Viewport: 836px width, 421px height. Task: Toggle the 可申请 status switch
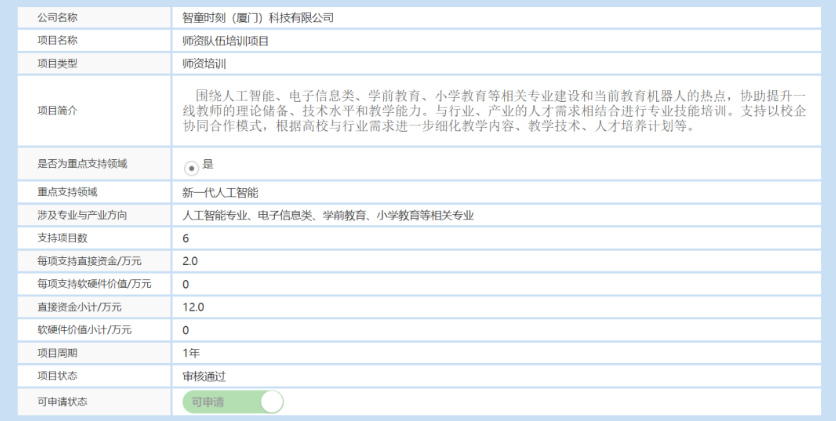[233, 402]
